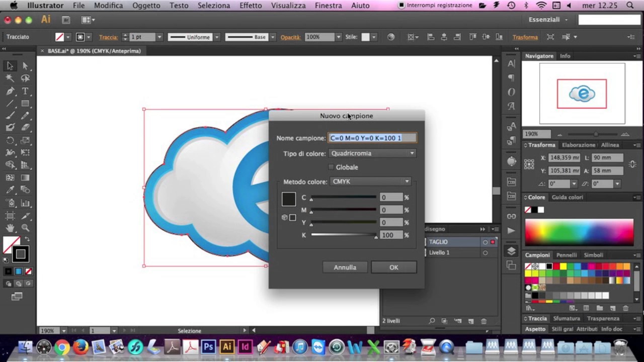This screenshot has width=644, height=362.
Task: Click the Traccia link in control bar
Action: click(x=108, y=37)
